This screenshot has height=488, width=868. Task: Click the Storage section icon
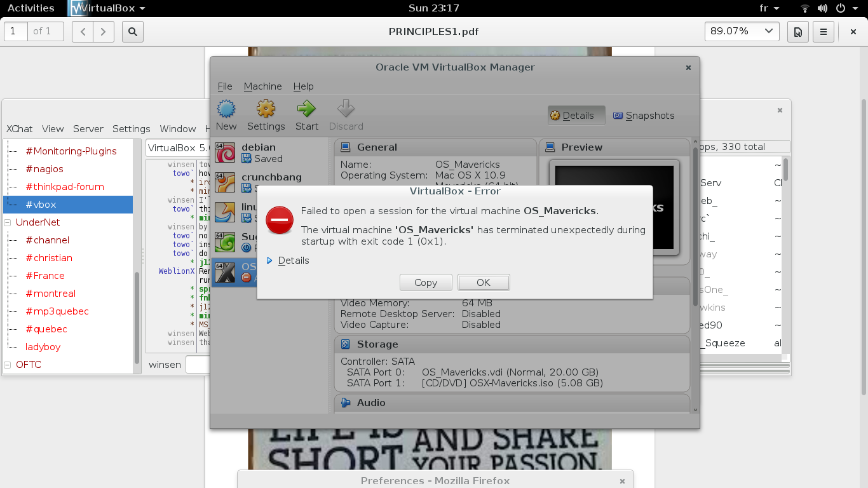[346, 344]
